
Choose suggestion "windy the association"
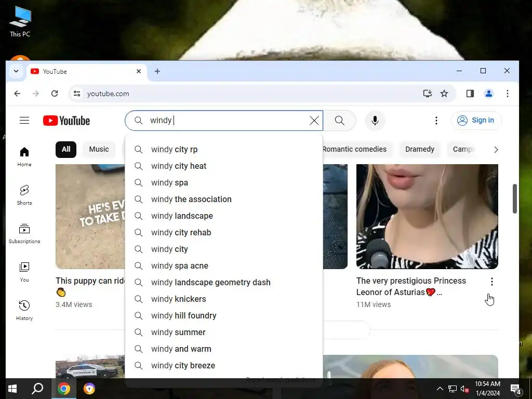pos(224,199)
